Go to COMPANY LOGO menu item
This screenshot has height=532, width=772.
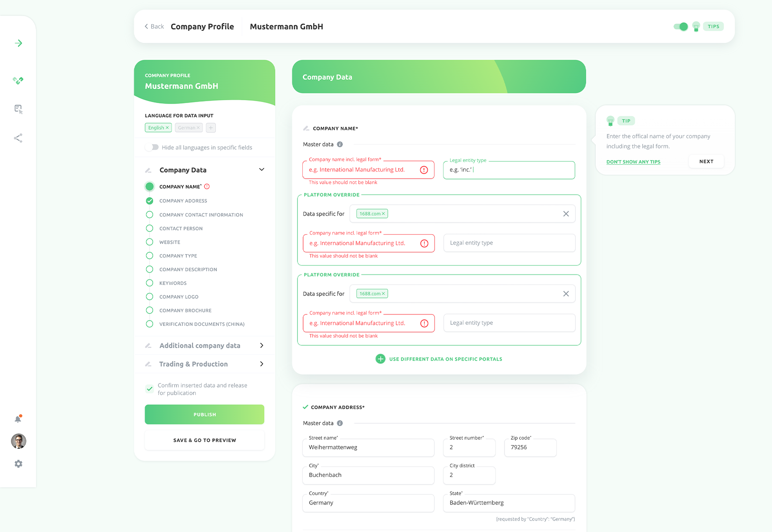[x=179, y=297]
